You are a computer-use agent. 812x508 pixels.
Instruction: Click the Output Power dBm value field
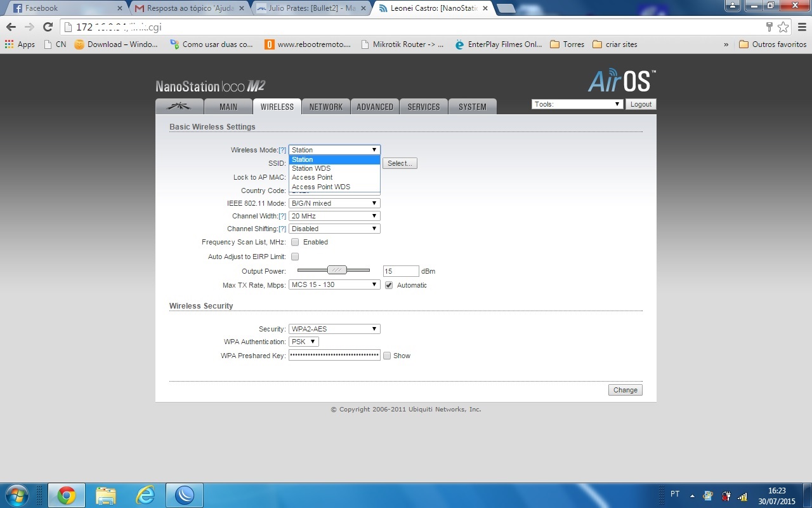point(401,271)
